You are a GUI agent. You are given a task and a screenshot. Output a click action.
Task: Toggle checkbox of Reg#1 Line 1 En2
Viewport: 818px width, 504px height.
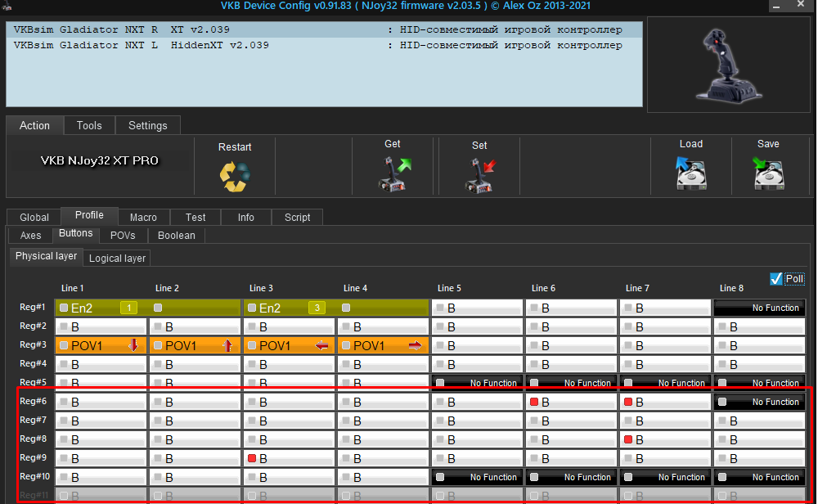[x=64, y=308]
